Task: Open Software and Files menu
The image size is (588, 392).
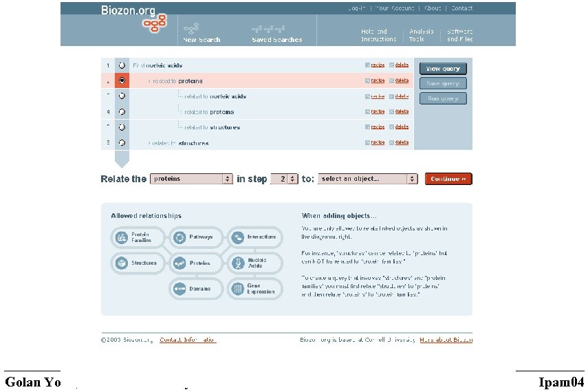Action: tap(460, 35)
